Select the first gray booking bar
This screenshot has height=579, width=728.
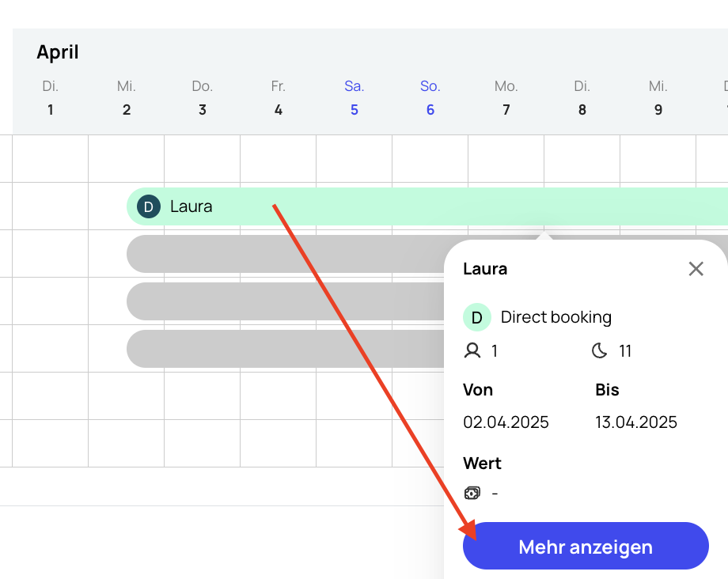(285, 254)
